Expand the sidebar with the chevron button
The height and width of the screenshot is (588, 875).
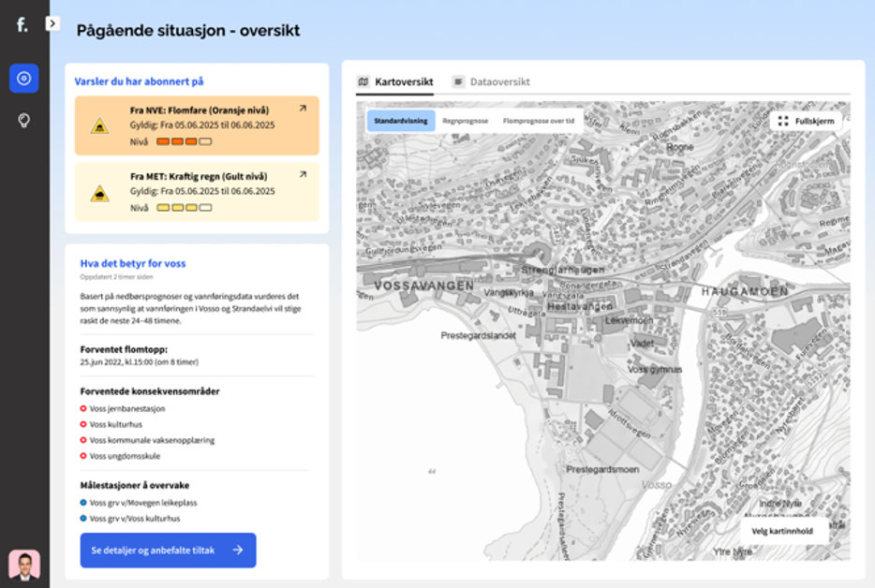(x=52, y=23)
